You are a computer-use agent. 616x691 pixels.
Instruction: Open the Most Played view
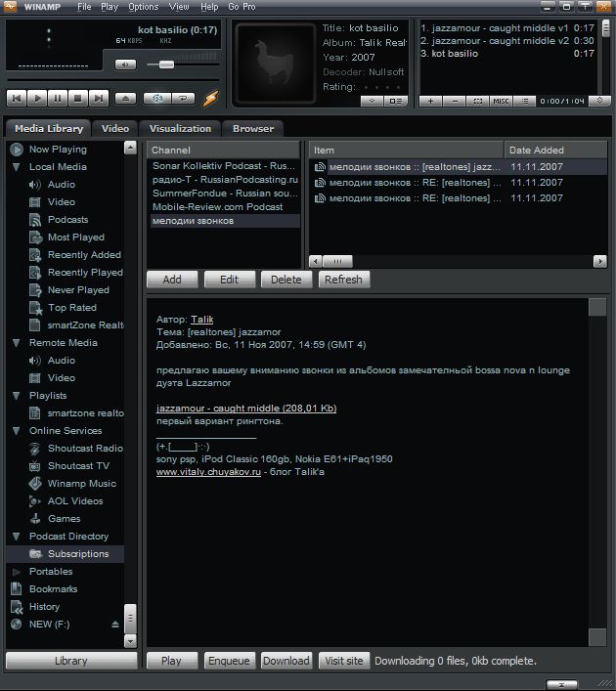[x=76, y=238]
